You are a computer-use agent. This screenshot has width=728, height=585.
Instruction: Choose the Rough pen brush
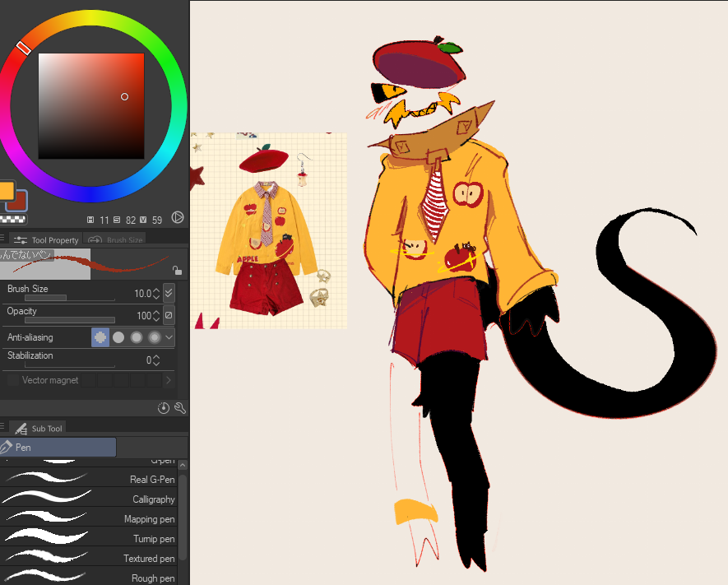88,577
